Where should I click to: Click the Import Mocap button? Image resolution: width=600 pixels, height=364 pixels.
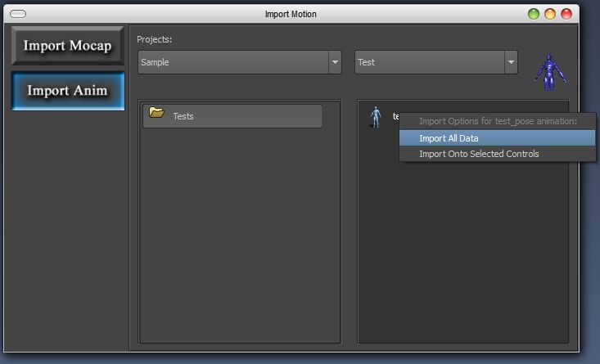(x=68, y=46)
